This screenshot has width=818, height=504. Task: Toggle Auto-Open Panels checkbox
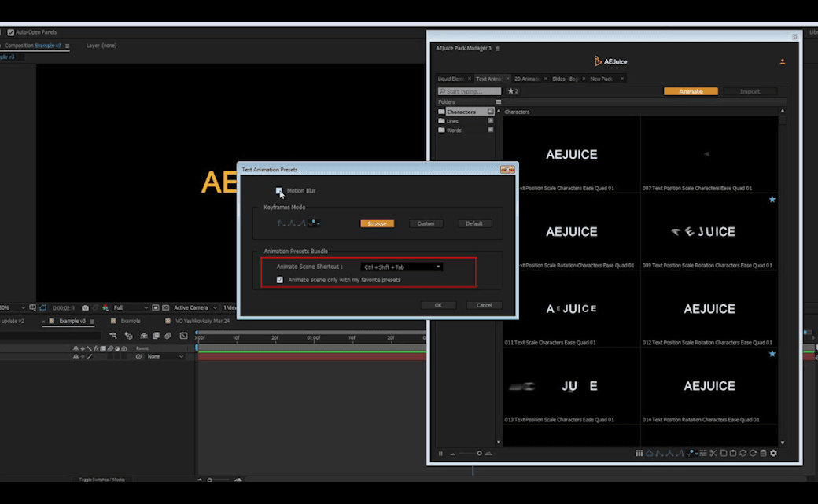coord(11,32)
